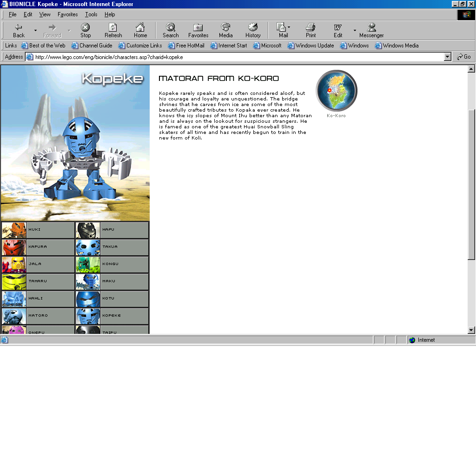The height and width of the screenshot is (465, 476).
Task: Open Internet Start link
Action: click(x=229, y=46)
